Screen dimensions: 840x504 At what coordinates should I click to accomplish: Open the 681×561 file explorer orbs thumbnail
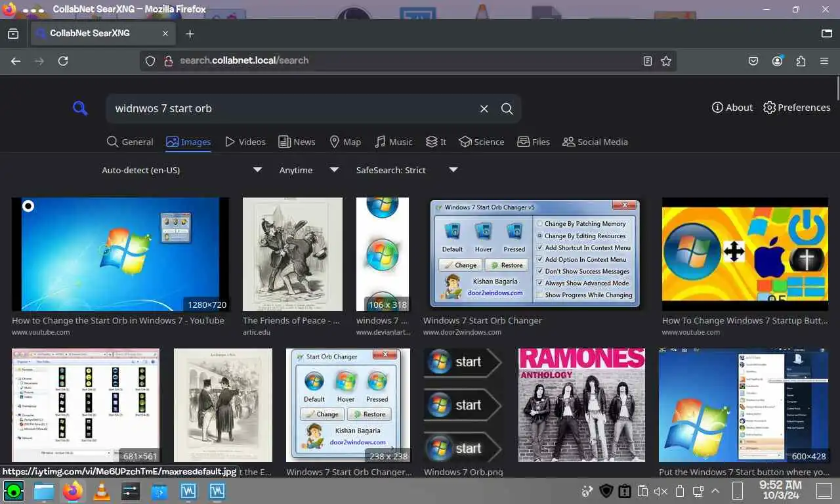tap(85, 405)
